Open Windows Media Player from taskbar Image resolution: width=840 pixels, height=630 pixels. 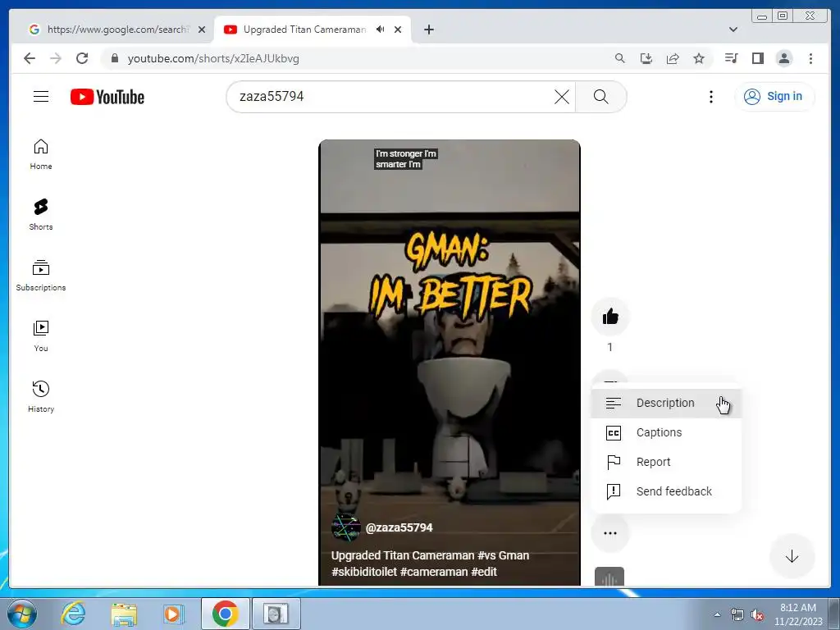tap(173, 614)
